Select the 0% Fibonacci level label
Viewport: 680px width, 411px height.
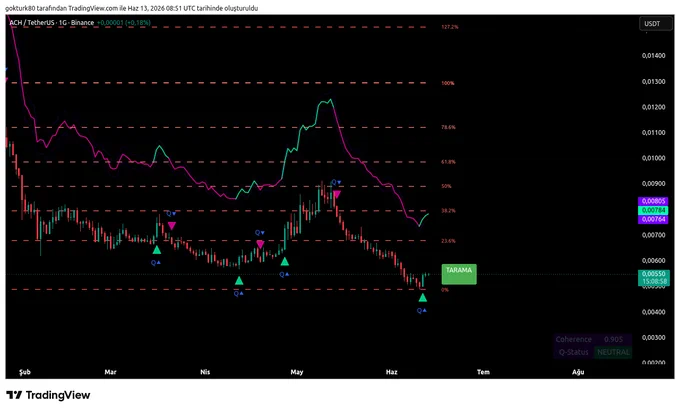445,290
